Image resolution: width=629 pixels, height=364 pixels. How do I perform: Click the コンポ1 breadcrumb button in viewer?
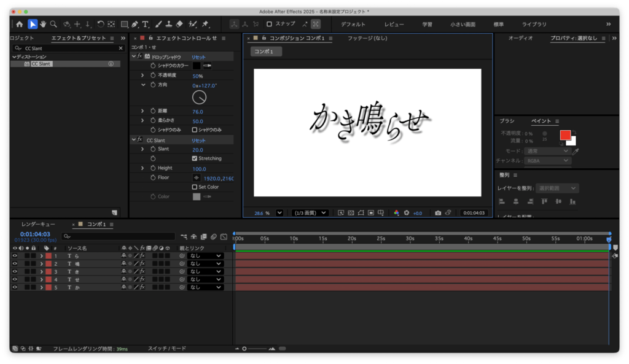266,52
